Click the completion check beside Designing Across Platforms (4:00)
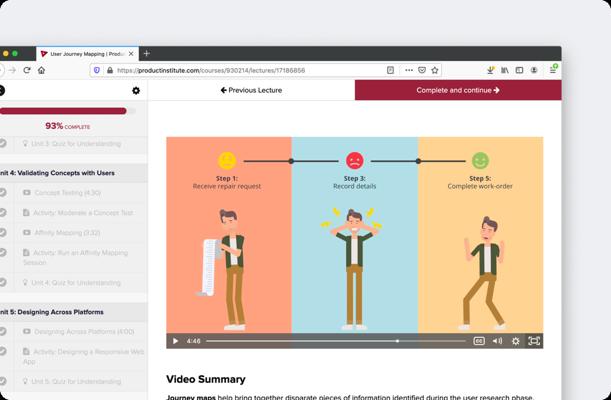Image resolution: width=611 pixels, height=400 pixels. [x=3, y=331]
